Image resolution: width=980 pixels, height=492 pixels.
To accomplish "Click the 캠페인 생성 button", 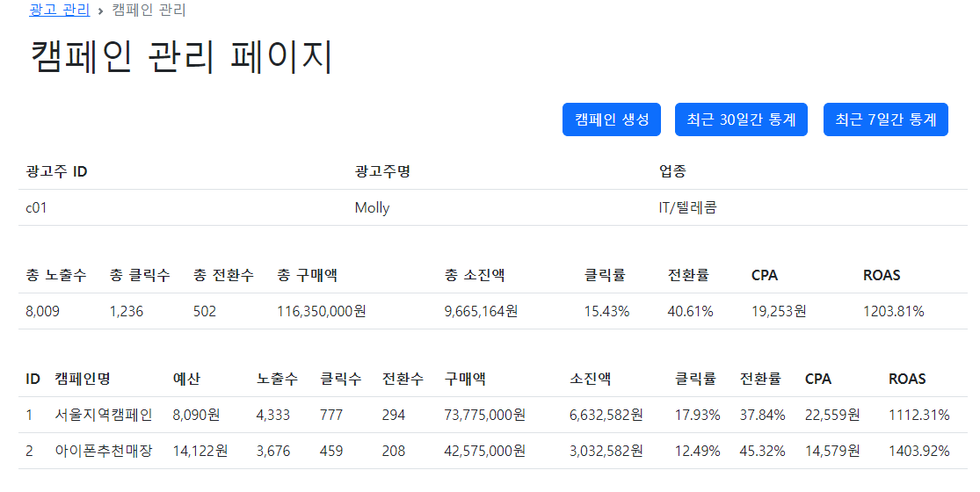I will click(611, 119).
